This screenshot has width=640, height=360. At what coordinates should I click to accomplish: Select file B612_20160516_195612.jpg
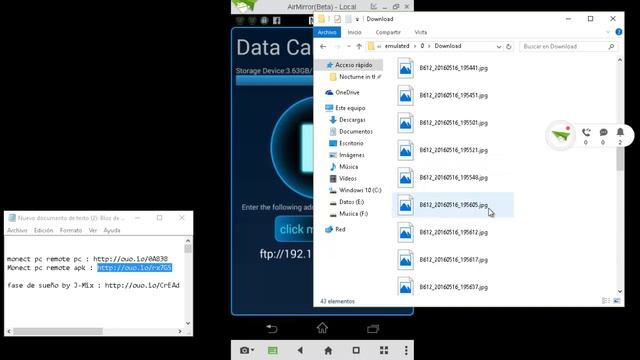click(453, 232)
